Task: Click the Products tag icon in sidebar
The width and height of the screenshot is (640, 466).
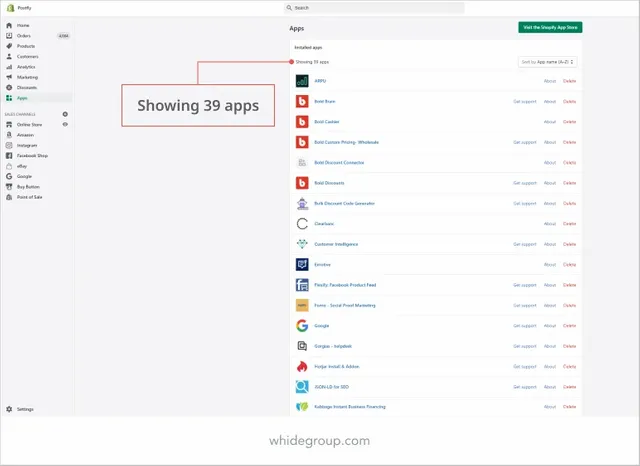Action: tap(9, 46)
